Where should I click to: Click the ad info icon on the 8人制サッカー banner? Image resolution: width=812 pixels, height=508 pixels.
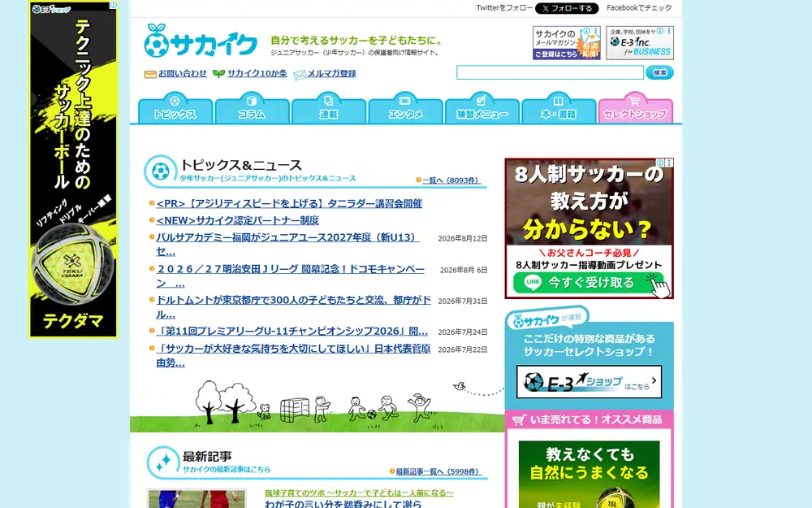[660, 163]
